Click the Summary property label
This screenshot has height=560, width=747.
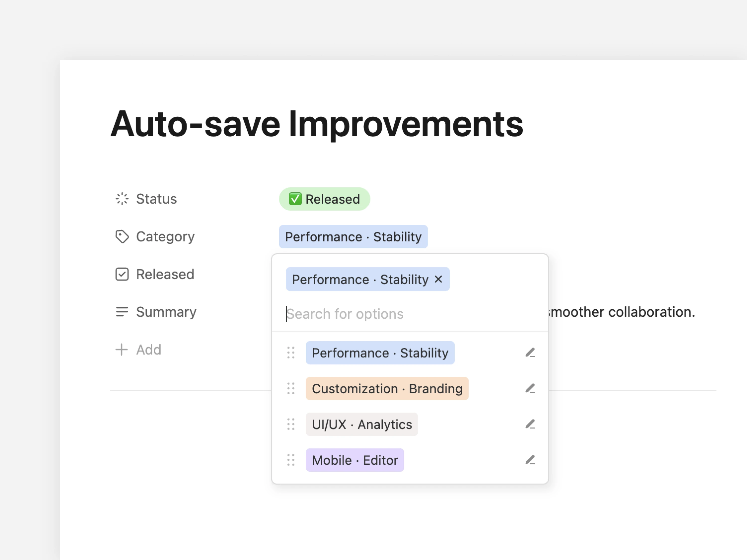click(x=166, y=312)
